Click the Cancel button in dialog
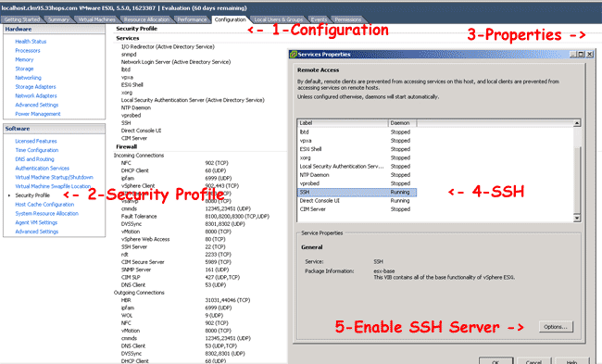The height and width of the screenshot is (364, 602). pos(533,361)
